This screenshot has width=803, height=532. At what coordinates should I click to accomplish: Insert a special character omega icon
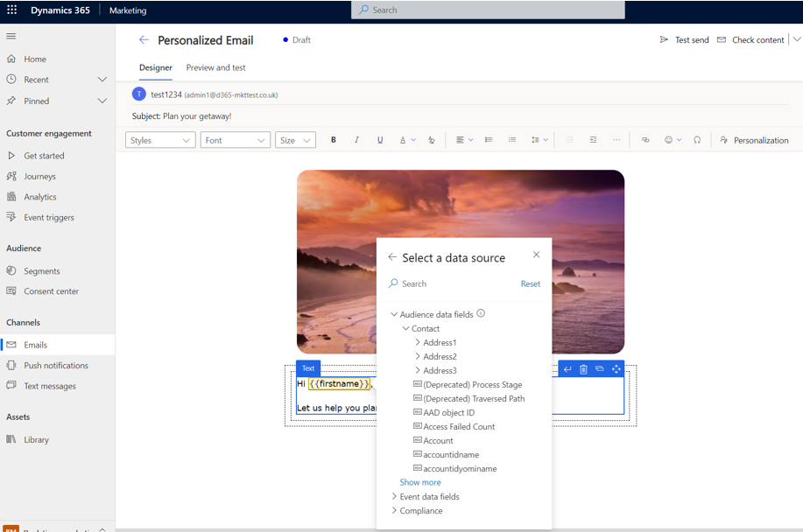[x=697, y=140]
